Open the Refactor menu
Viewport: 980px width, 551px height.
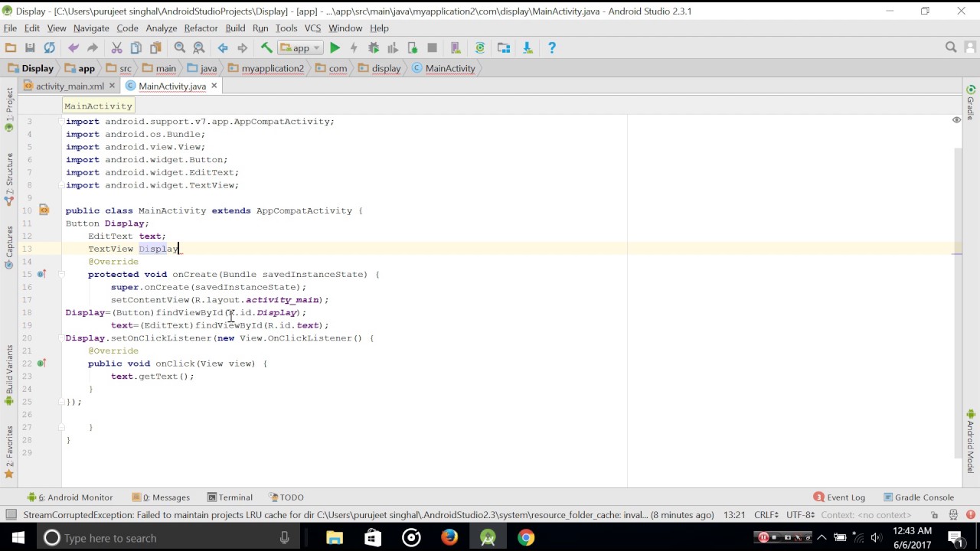coord(201,28)
